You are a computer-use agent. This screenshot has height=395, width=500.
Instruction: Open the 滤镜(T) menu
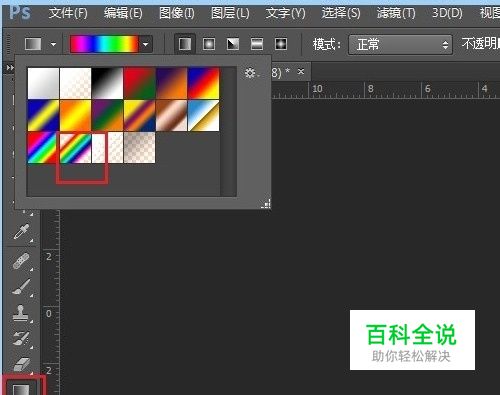396,13
